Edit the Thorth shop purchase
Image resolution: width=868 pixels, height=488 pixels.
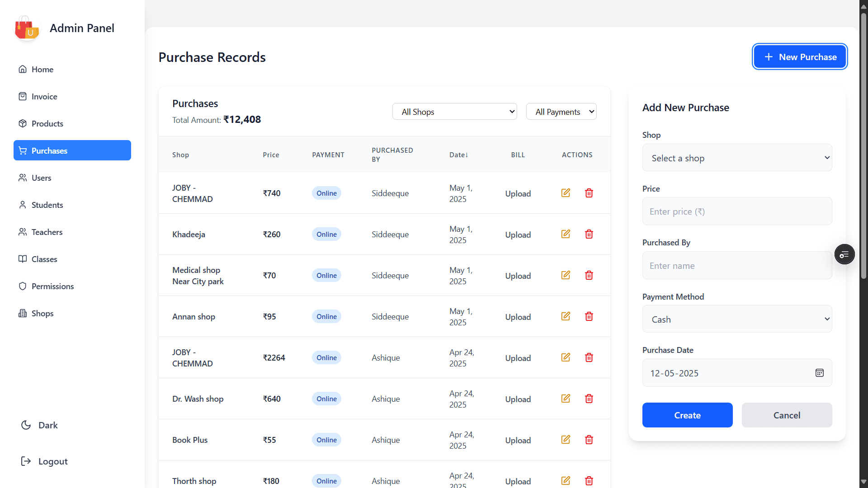point(566,481)
